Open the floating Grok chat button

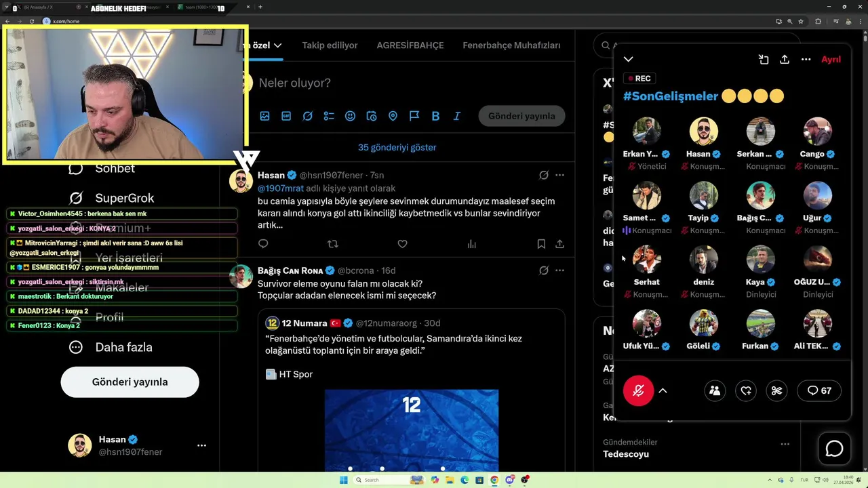click(x=834, y=449)
